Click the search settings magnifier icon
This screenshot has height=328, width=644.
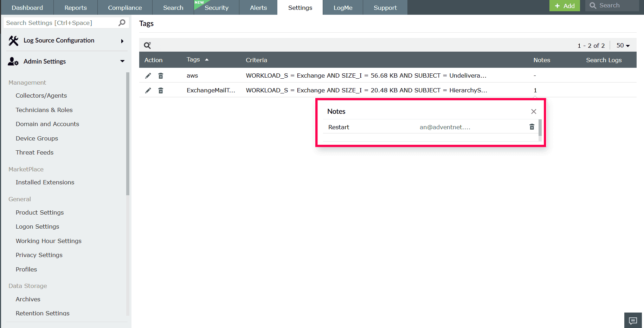click(x=122, y=23)
